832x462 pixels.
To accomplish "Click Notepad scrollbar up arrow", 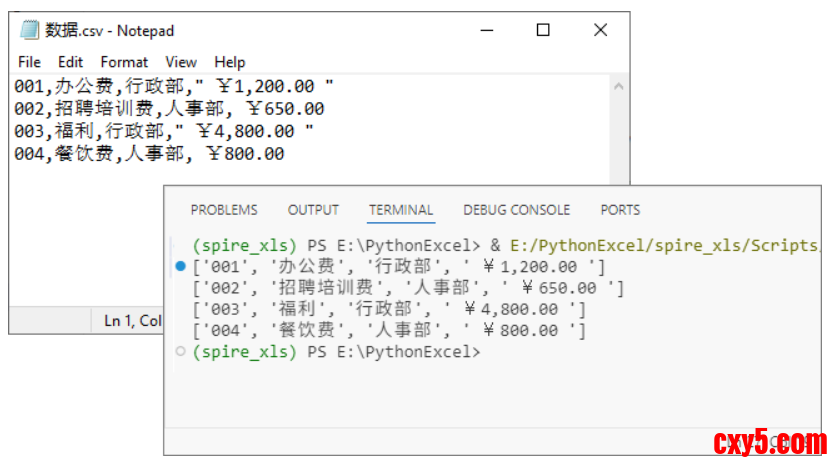I will (620, 87).
